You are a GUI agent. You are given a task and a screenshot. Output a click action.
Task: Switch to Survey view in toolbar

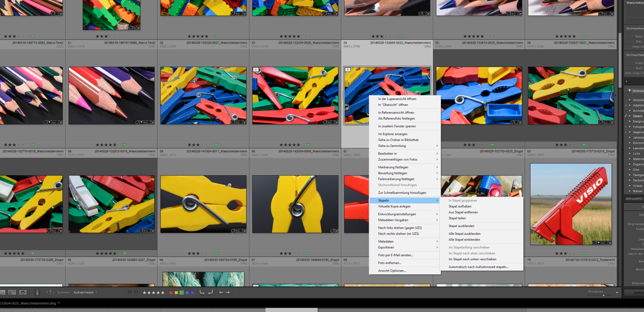(x=12, y=292)
